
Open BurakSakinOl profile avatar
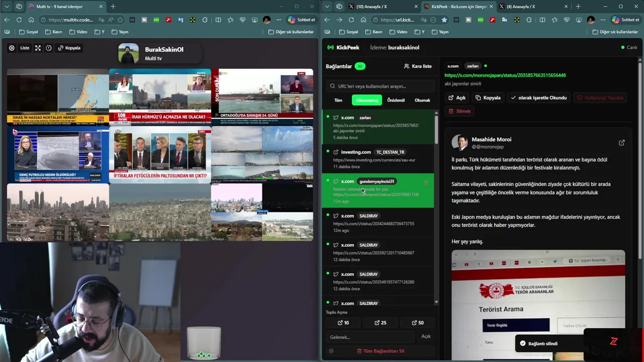128,54
